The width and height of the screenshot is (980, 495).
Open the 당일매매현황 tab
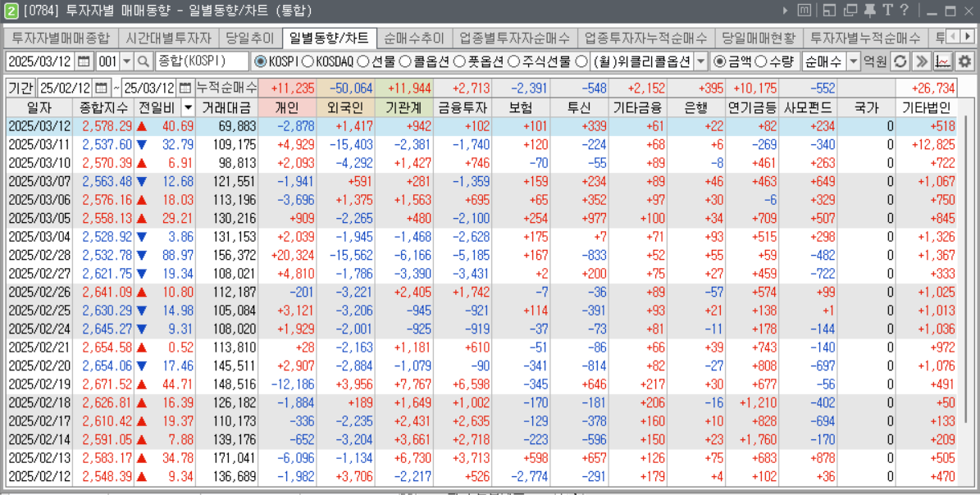coord(759,38)
